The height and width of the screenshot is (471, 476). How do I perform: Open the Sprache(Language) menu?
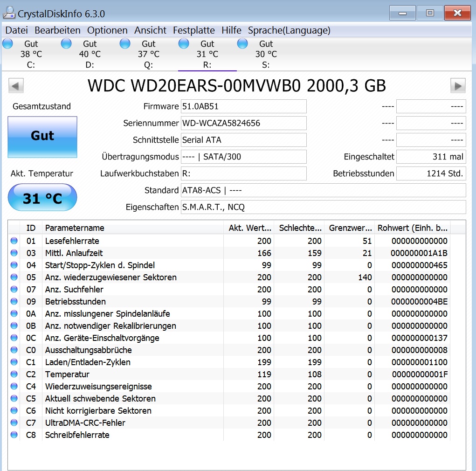coord(289,30)
